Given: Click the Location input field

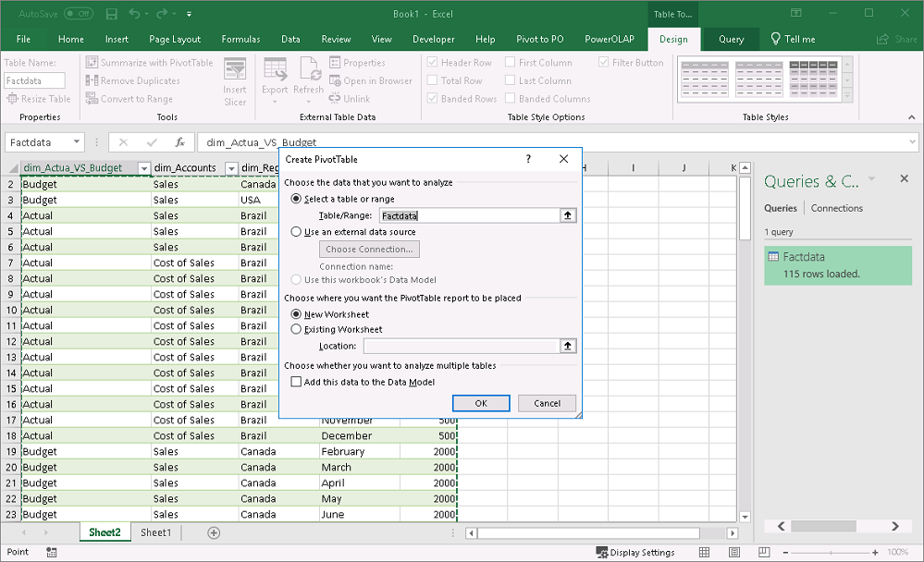Looking at the screenshot, I should point(462,346).
